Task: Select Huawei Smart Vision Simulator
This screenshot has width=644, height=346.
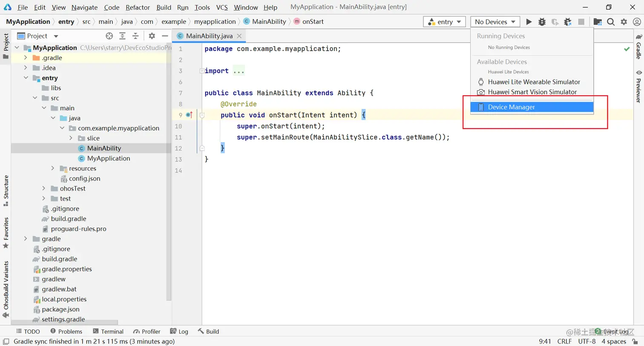Action: click(532, 92)
